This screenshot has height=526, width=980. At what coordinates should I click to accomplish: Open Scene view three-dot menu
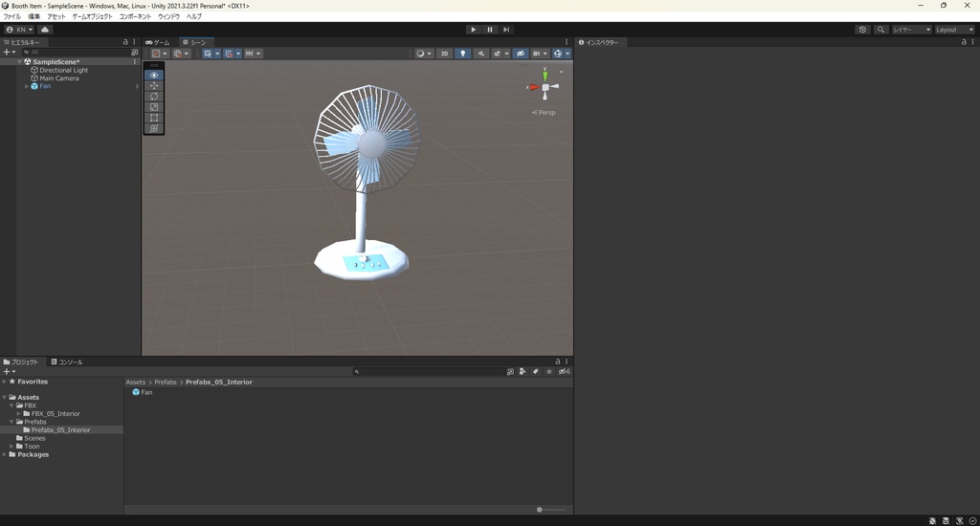click(x=567, y=42)
